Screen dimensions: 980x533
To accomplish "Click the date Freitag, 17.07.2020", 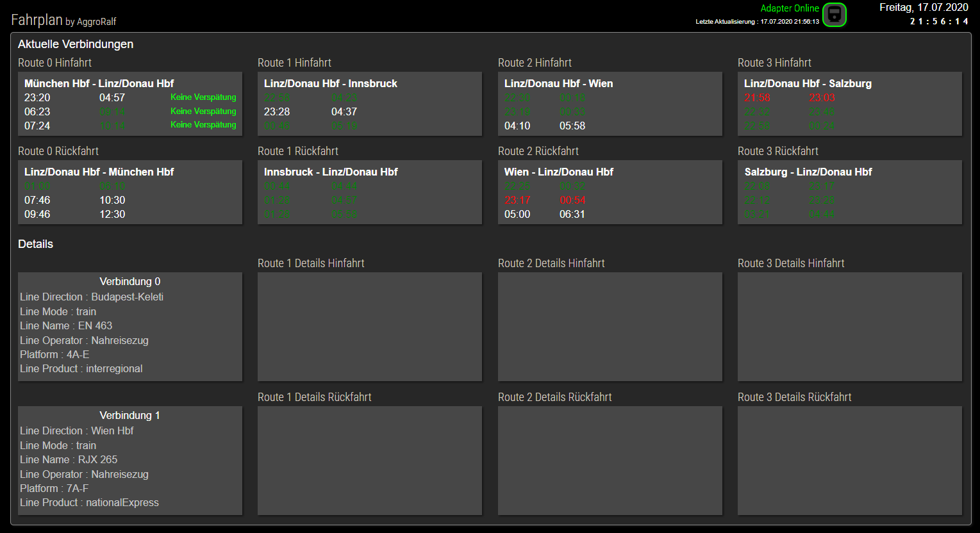I will (924, 8).
